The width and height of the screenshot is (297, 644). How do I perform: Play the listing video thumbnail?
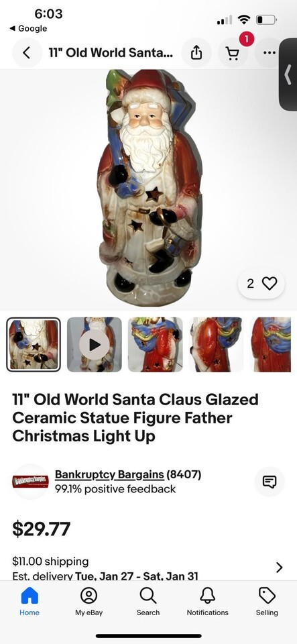(x=95, y=345)
